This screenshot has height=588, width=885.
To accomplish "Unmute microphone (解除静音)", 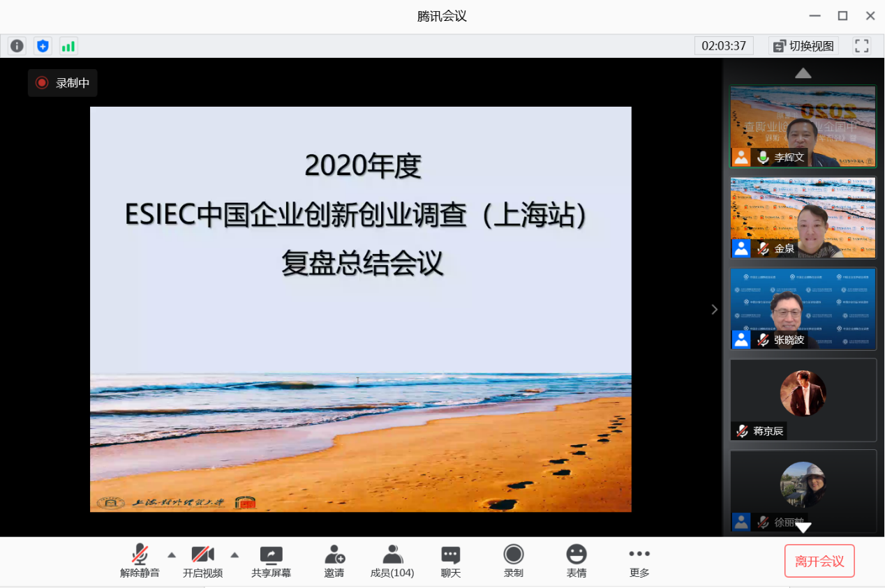I will tap(140, 561).
